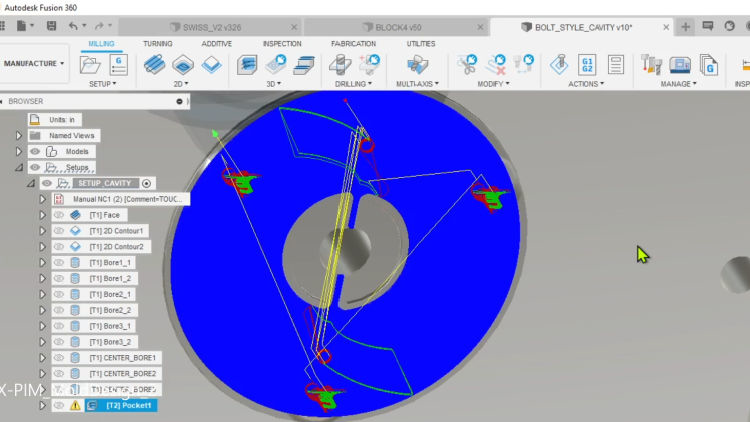Click the third Modify panel icon

[x=523, y=65]
